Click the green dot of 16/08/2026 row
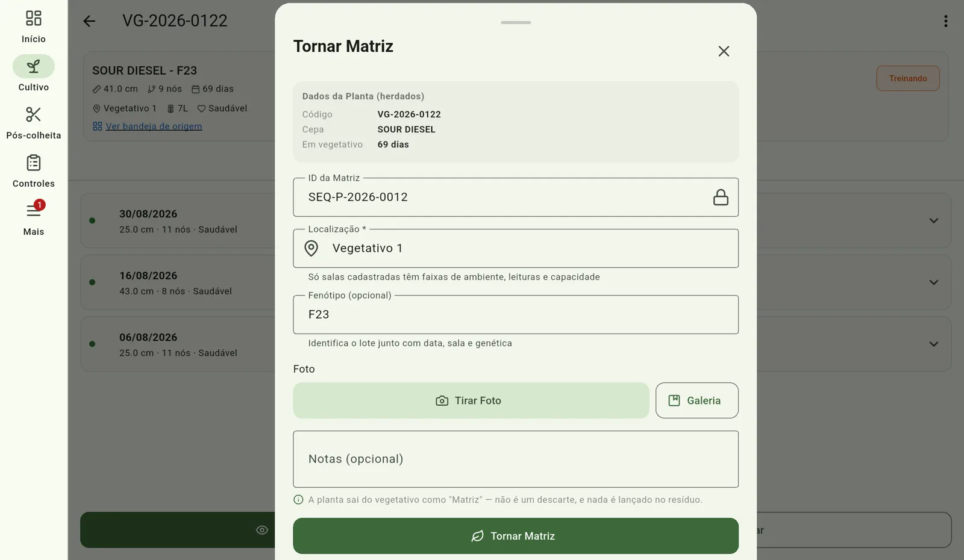 pos(92,282)
